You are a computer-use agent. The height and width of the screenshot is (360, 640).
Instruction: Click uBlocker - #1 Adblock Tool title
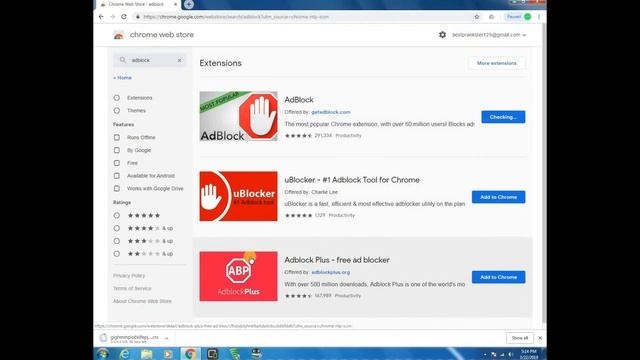click(x=352, y=180)
